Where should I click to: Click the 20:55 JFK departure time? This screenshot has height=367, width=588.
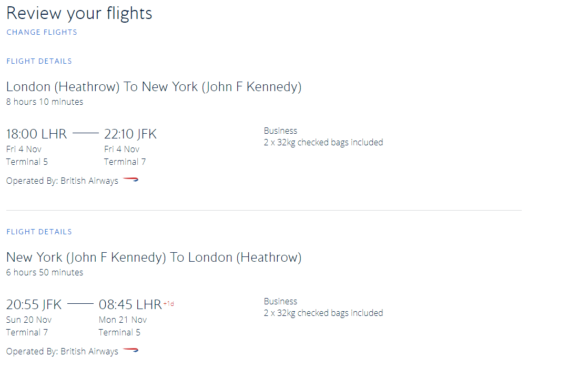[34, 304]
